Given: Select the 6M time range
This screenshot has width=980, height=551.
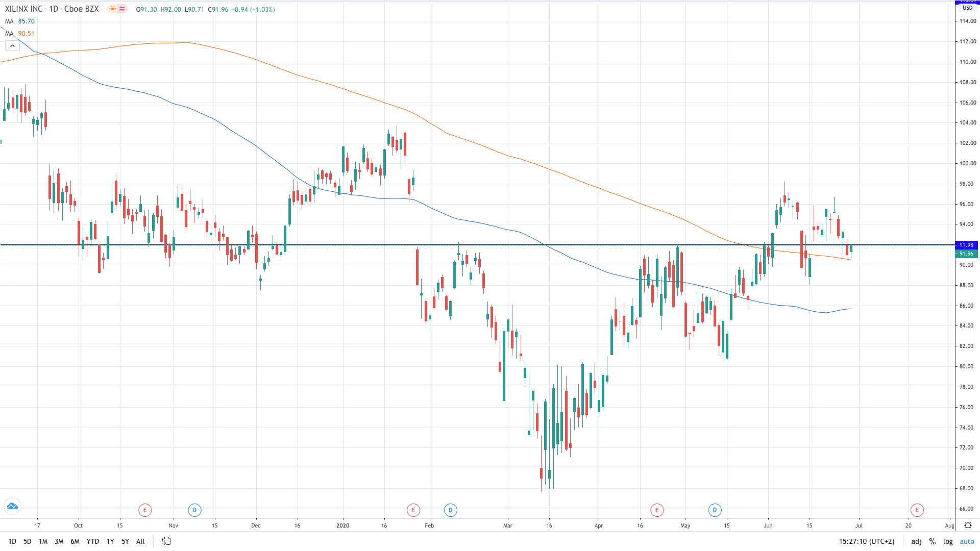Looking at the screenshot, I should pyautogui.click(x=75, y=541).
